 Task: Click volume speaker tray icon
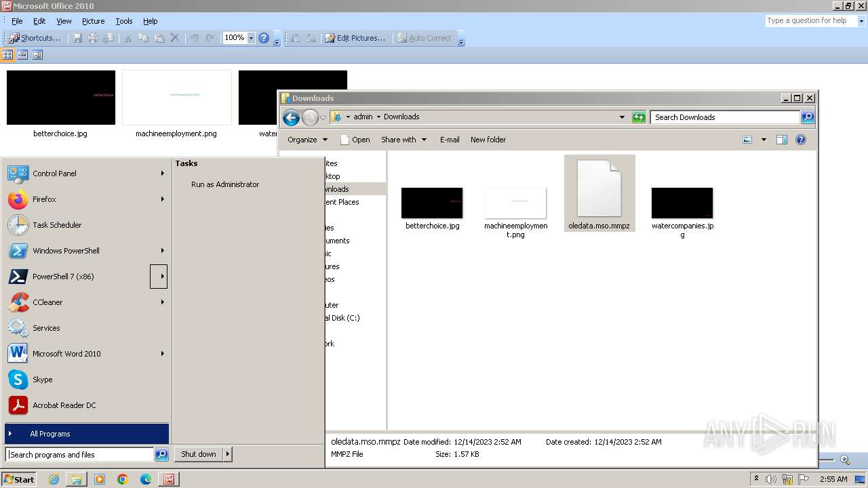pos(771,479)
